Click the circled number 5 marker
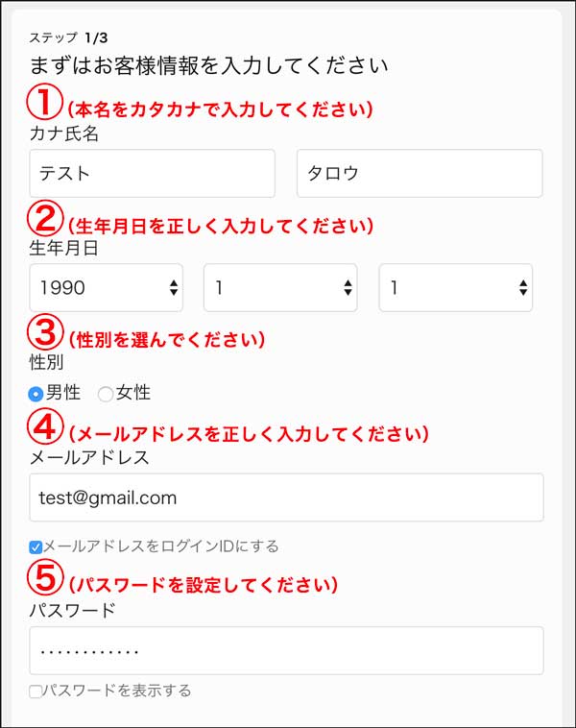 click(44, 577)
